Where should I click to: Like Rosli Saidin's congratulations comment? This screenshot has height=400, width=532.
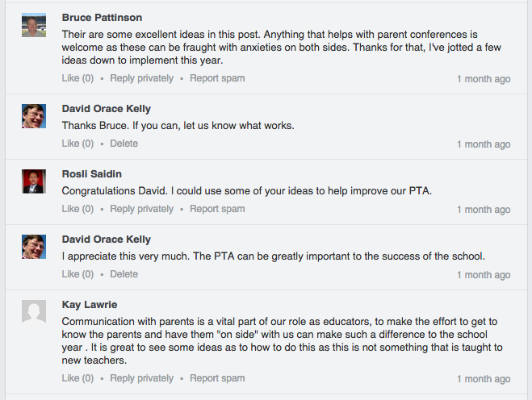(x=77, y=209)
